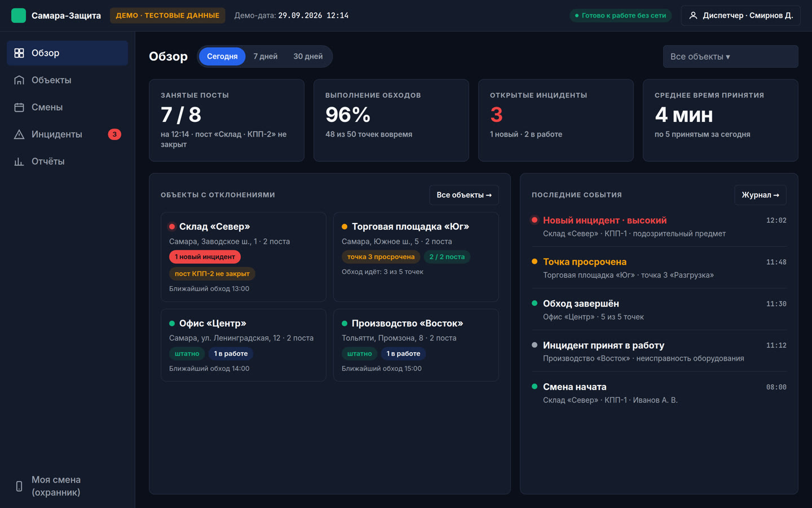Click the Все объекты → button
This screenshot has height=508, width=812.
[x=464, y=195]
